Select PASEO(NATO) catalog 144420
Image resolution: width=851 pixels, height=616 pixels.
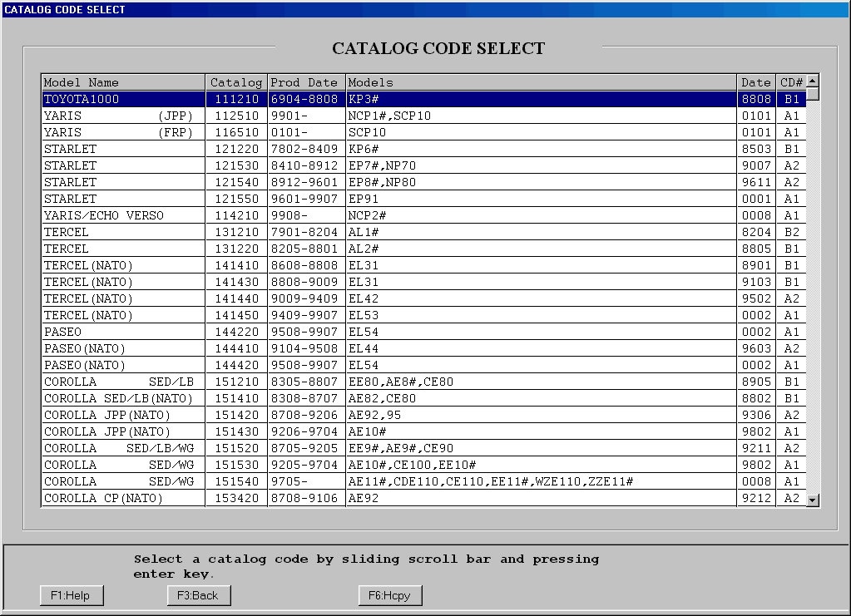pos(424,366)
